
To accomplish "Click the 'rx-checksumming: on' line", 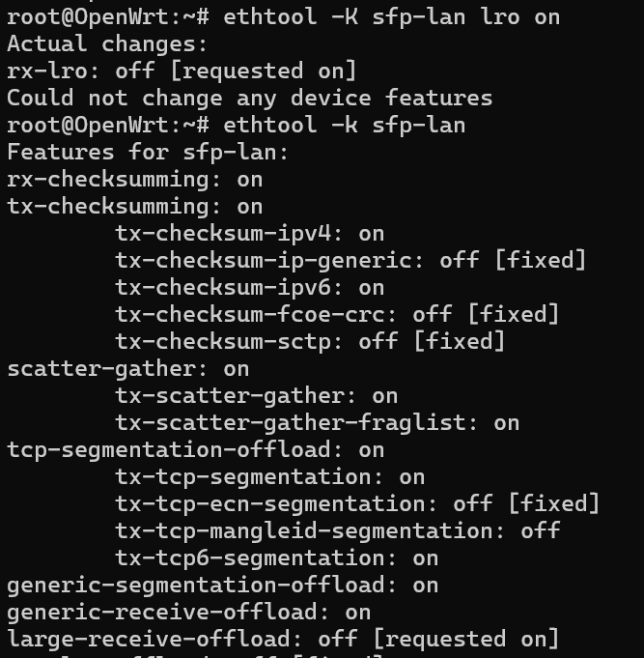I will point(134,179).
